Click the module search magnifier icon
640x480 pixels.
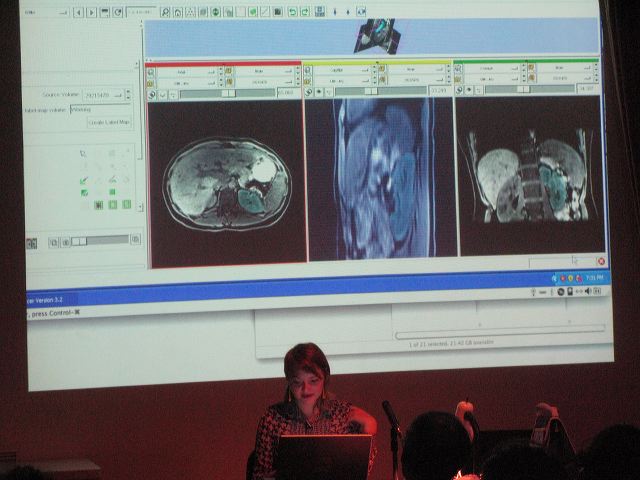tap(164, 12)
